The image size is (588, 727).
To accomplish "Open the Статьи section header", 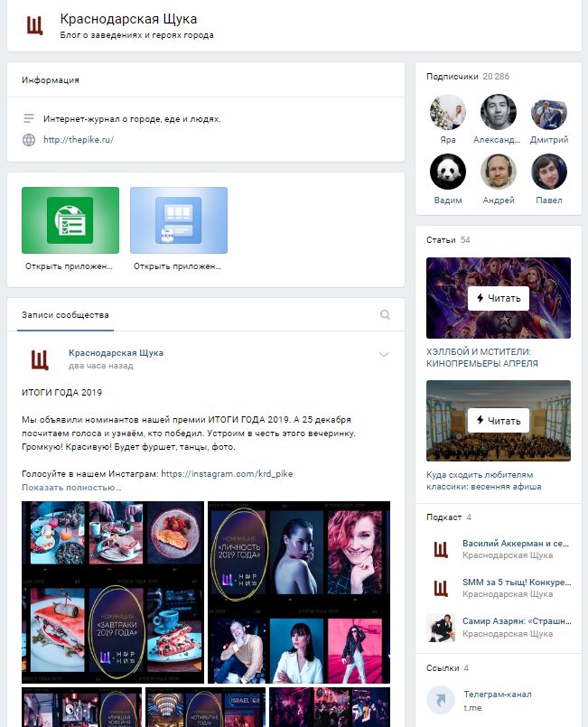I will [x=441, y=240].
